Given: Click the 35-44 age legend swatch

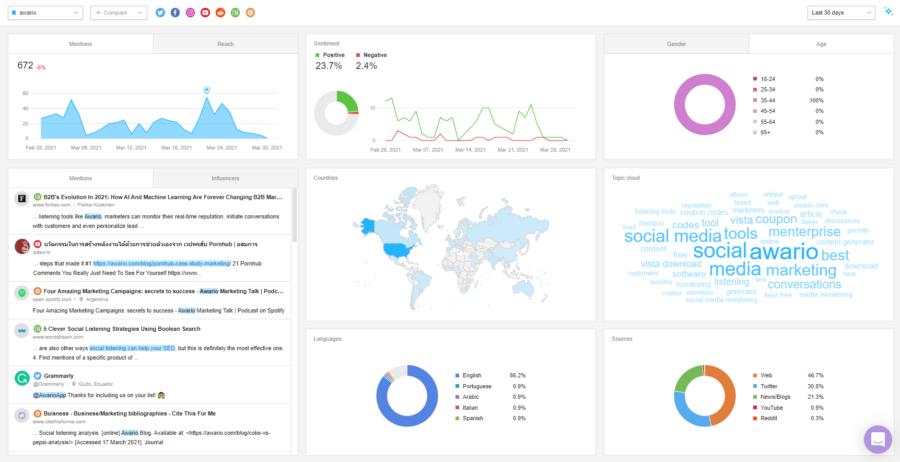Looking at the screenshot, I should point(755,100).
